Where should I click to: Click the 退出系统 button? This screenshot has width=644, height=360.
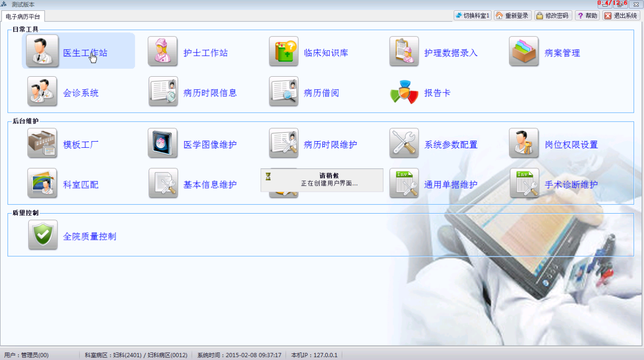pos(621,16)
